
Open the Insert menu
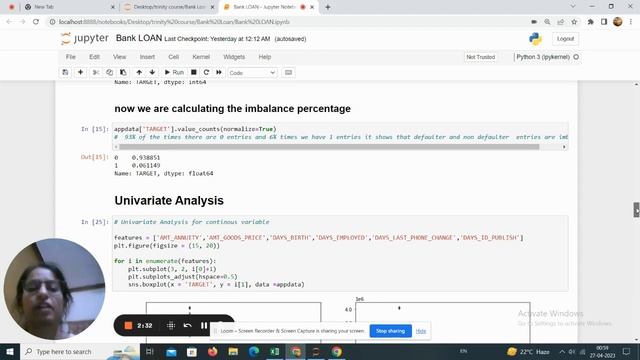point(147,57)
